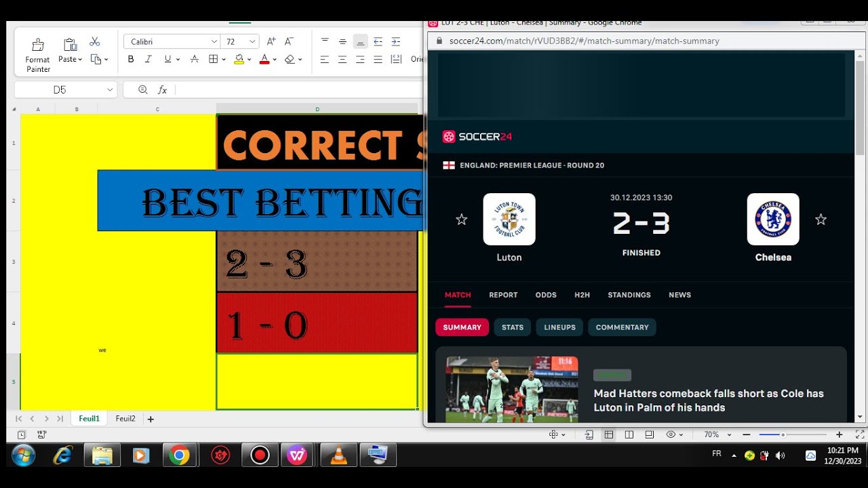868x488 pixels.
Task: Align text right
Action: (360, 60)
